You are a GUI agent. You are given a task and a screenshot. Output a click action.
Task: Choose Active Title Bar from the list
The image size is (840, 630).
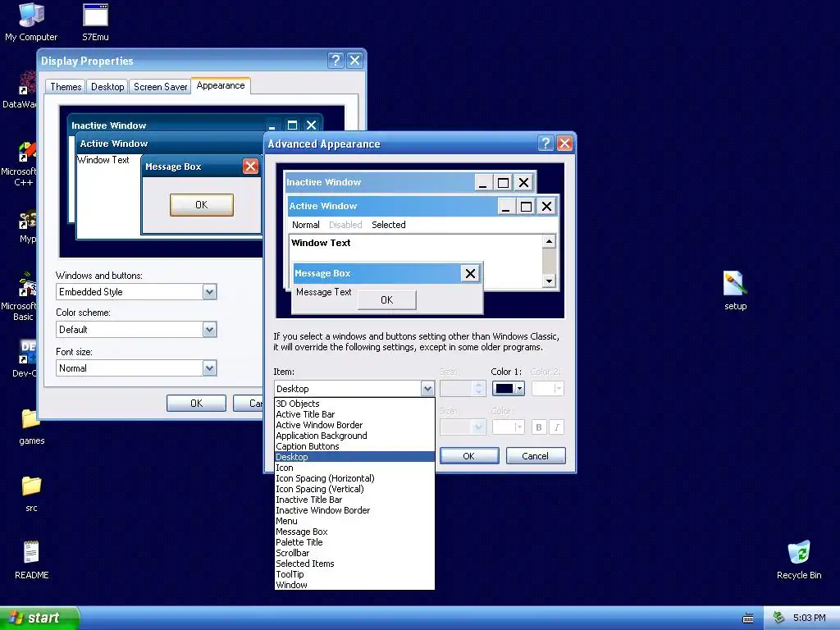click(354, 414)
